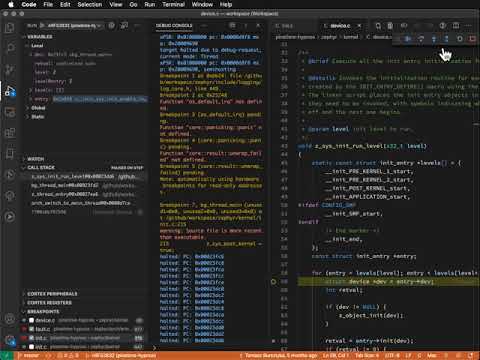Image resolution: width=480 pixels, height=360 pixels.
Task: Click the nRF debug target in status bar
Action: tap(121, 355)
